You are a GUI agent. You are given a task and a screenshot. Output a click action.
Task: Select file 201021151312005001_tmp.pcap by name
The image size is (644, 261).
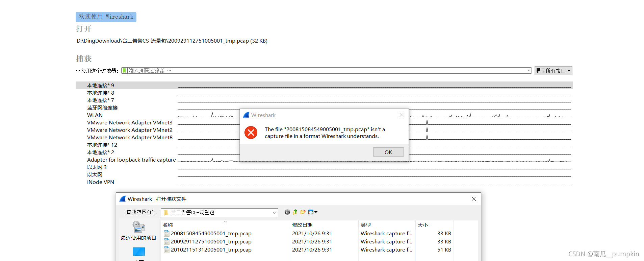(x=211, y=250)
